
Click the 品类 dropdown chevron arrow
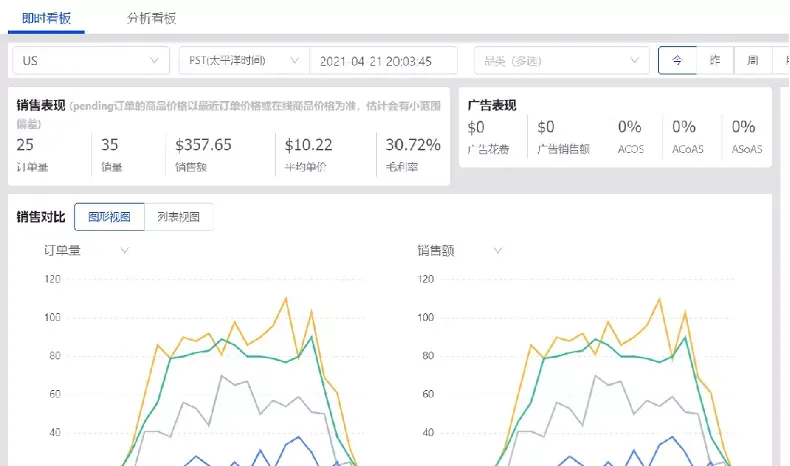pos(634,60)
